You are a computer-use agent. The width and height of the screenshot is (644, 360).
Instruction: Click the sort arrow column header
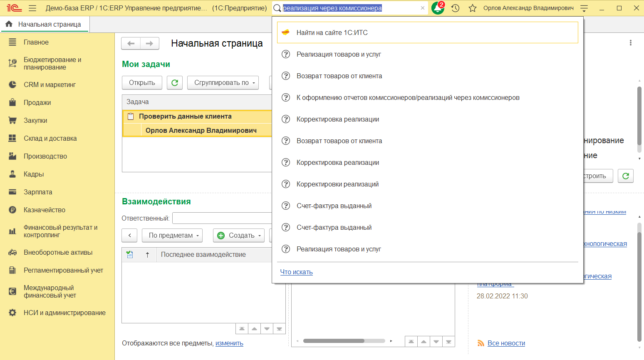click(x=147, y=255)
